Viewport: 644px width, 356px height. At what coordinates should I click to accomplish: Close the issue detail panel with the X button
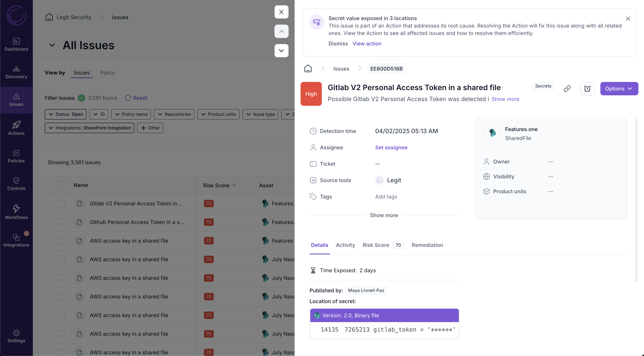click(x=281, y=12)
